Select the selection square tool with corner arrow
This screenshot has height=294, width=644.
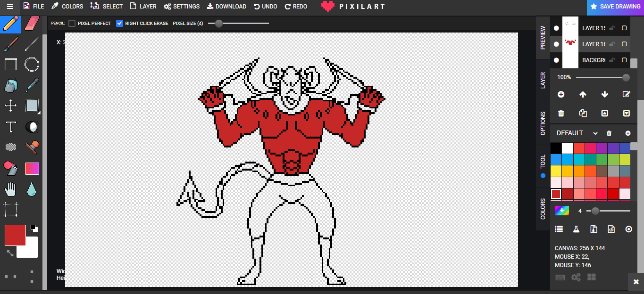[32, 106]
